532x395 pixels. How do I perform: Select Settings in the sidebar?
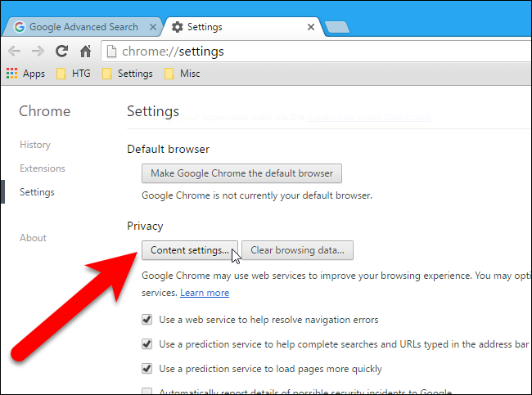[x=37, y=192]
